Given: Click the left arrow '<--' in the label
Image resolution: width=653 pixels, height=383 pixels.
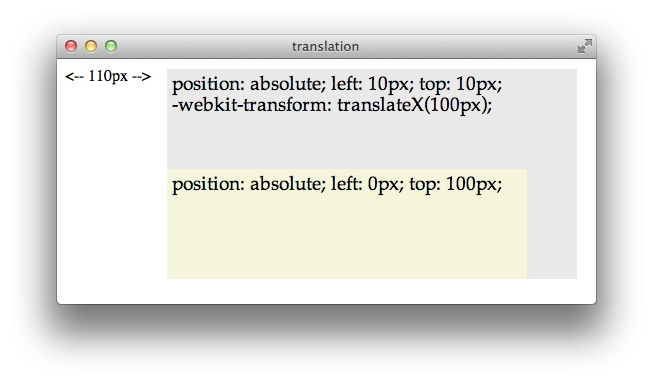Looking at the screenshot, I should [75, 77].
